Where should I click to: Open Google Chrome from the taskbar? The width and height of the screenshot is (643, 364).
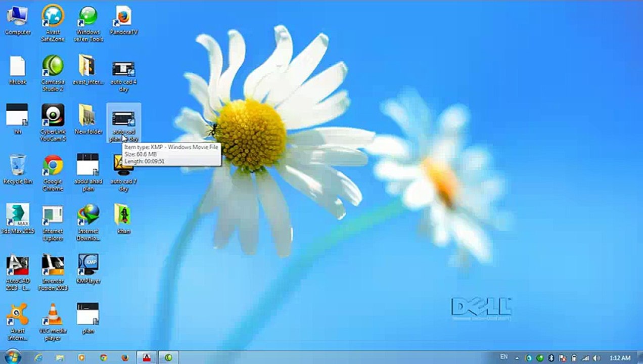(x=104, y=357)
